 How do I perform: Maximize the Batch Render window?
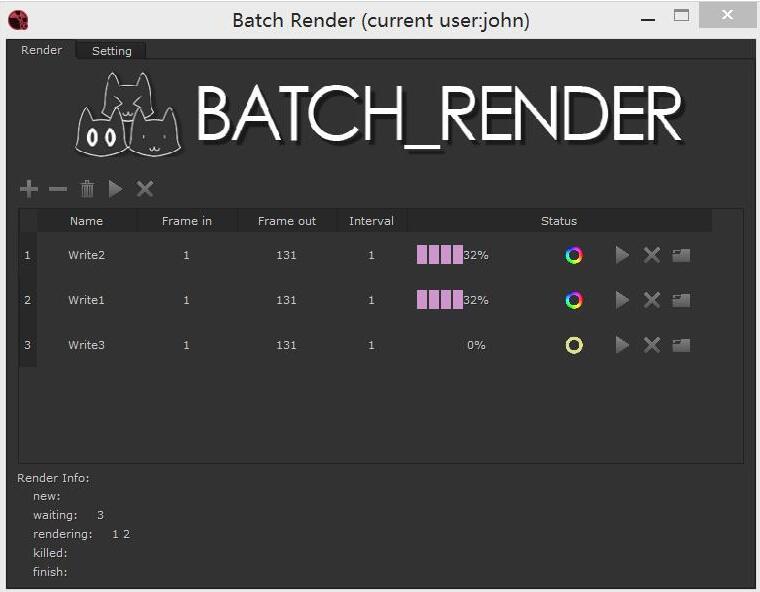(x=681, y=16)
